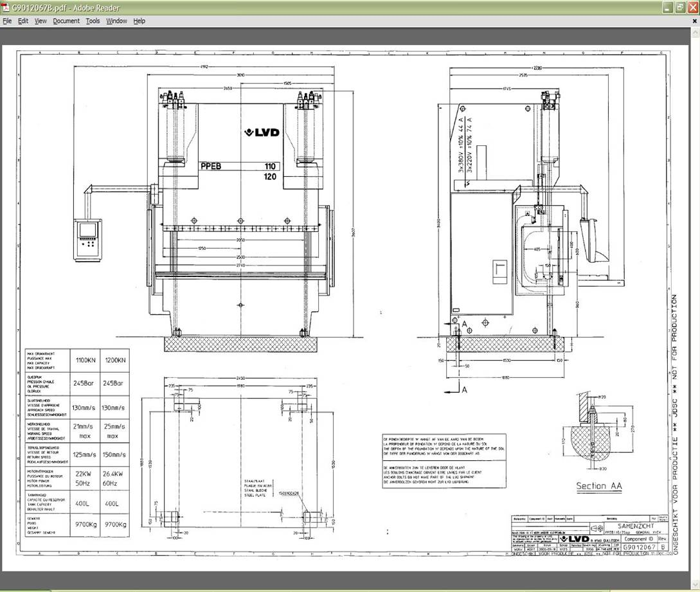Screen dimensions: 700x592
Task: Close Adobe Reader with the red X
Action: click(692, 8)
